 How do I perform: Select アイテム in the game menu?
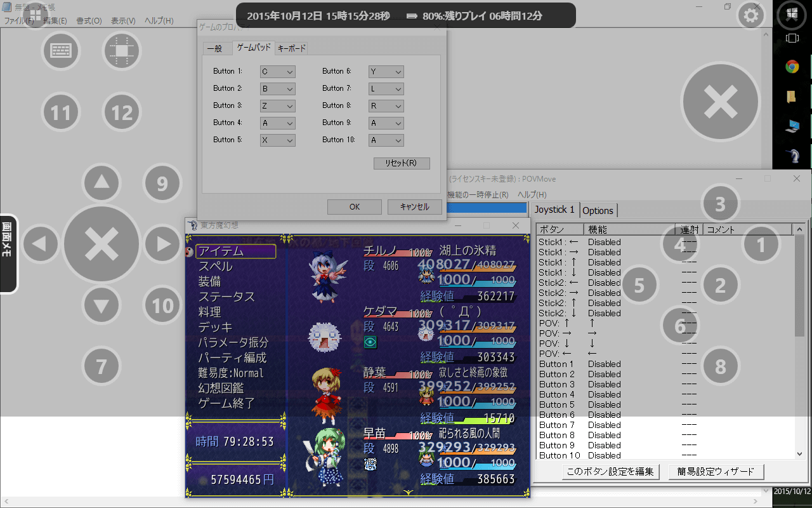pyautogui.click(x=236, y=251)
